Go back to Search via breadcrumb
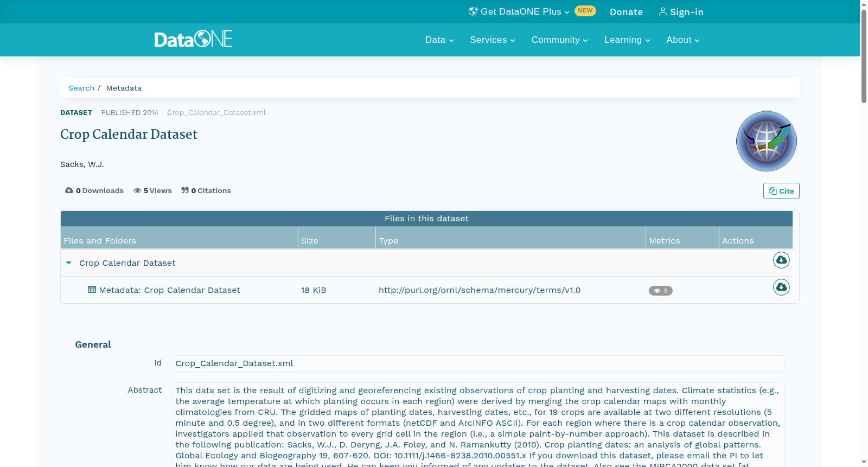This screenshot has width=868, height=467. 81,88
